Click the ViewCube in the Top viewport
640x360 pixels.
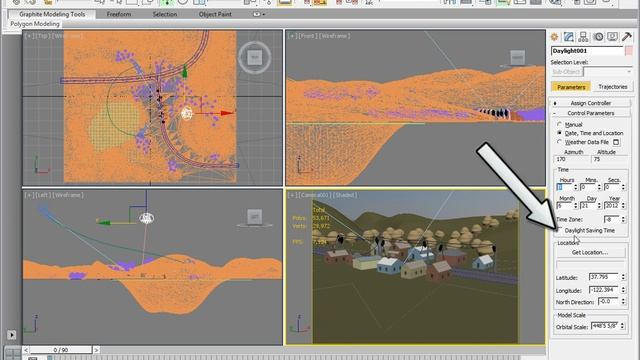(255, 58)
